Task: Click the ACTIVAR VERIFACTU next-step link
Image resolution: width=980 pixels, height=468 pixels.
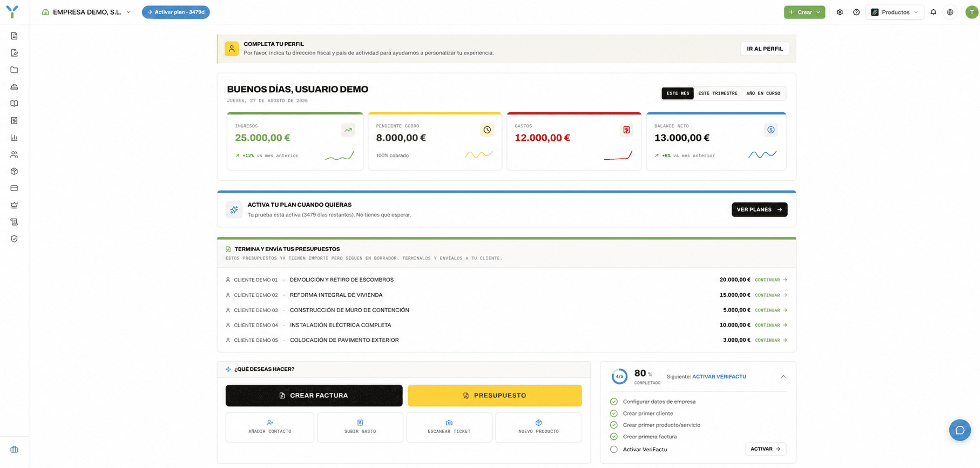Action: pyautogui.click(x=719, y=377)
